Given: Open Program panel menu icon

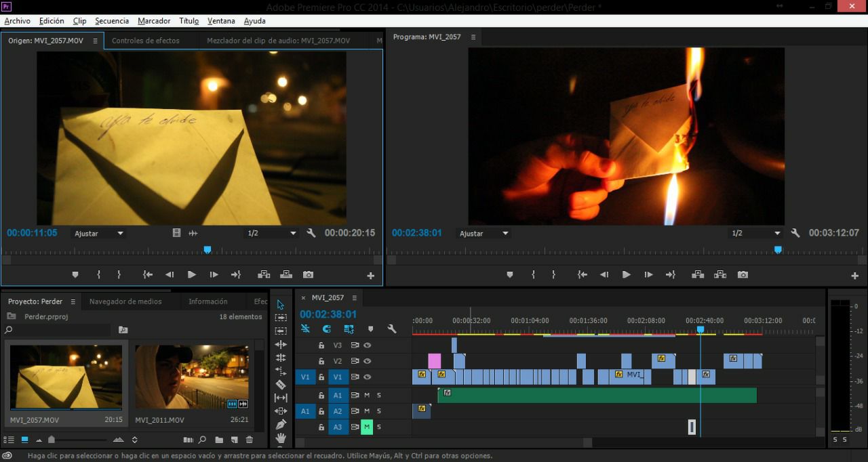Looking at the screenshot, I should coord(473,37).
